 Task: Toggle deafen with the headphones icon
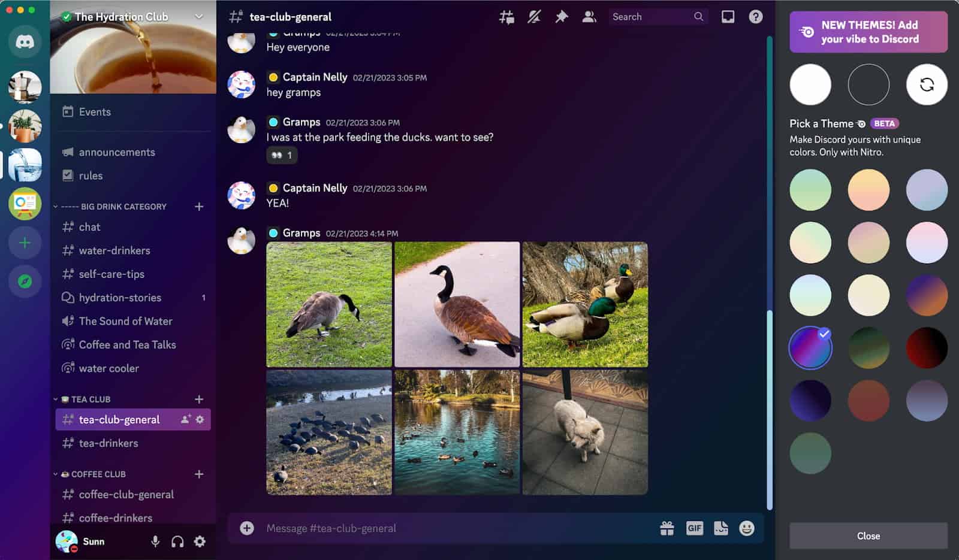pyautogui.click(x=177, y=541)
